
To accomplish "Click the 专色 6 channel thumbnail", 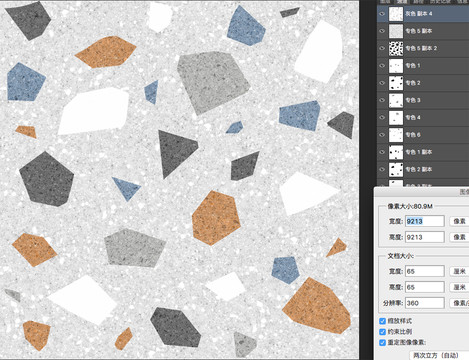I will 396,135.
